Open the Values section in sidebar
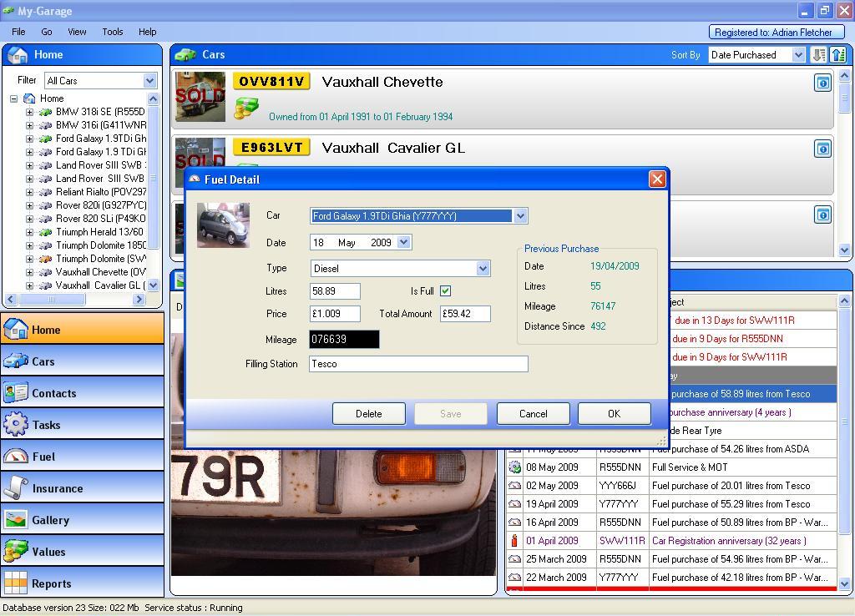This screenshot has width=855, height=616. pyautogui.click(x=82, y=552)
